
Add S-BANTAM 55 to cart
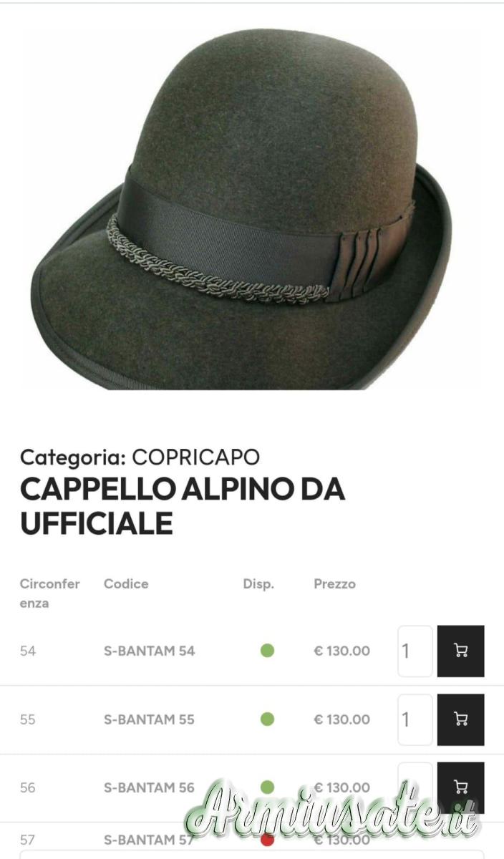(460, 719)
